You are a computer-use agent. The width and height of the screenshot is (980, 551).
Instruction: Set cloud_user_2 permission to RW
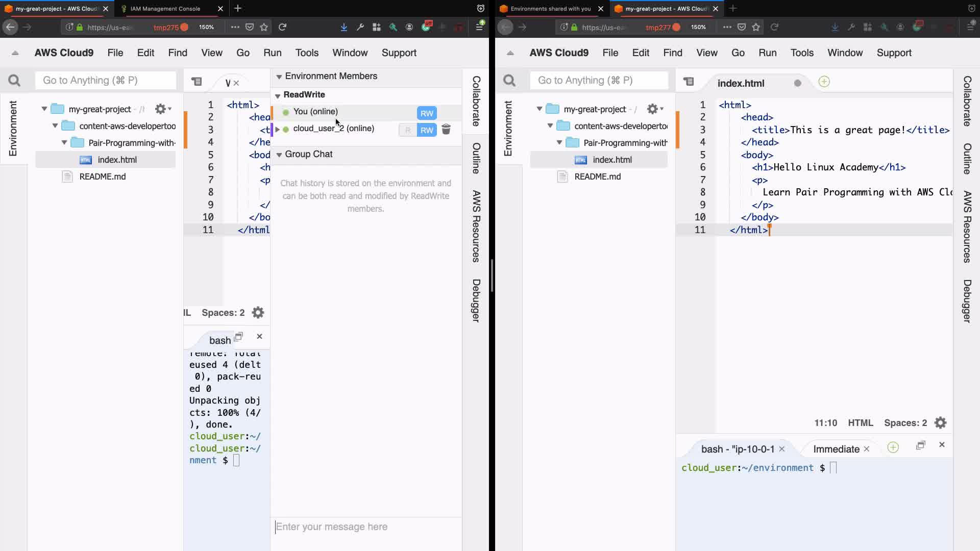click(x=427, y=130)
